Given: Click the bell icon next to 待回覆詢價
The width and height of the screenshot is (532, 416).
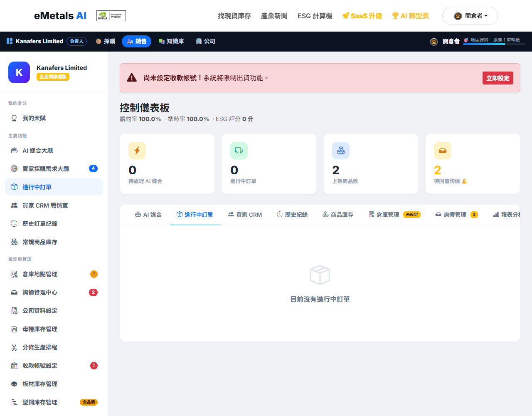Looking at the screenshot, I should click(465, 181).
